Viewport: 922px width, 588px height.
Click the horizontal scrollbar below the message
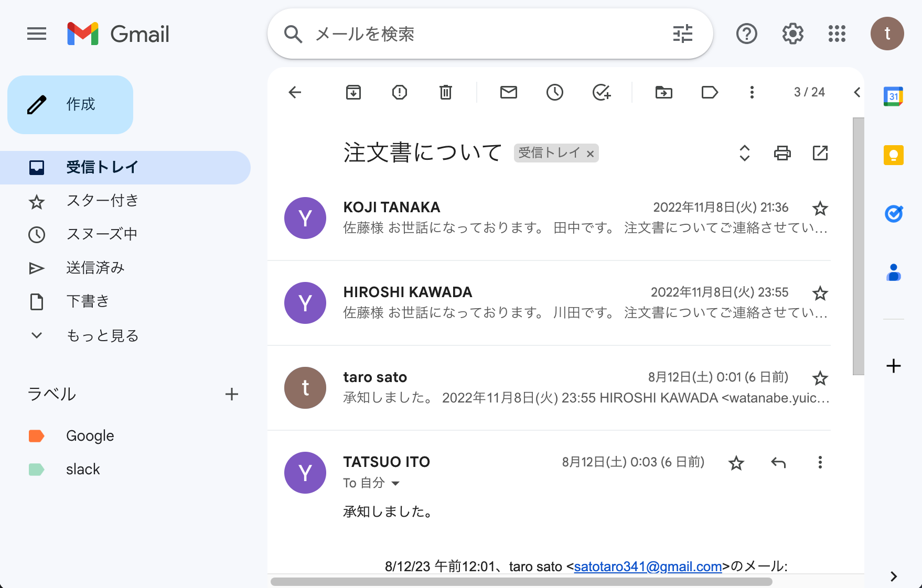coord(521,582)
